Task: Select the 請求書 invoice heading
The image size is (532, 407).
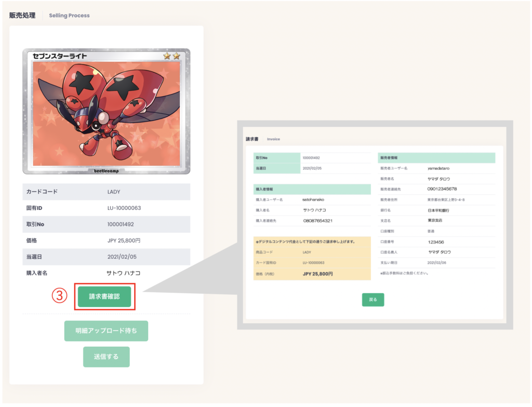Action: point(252,139)
